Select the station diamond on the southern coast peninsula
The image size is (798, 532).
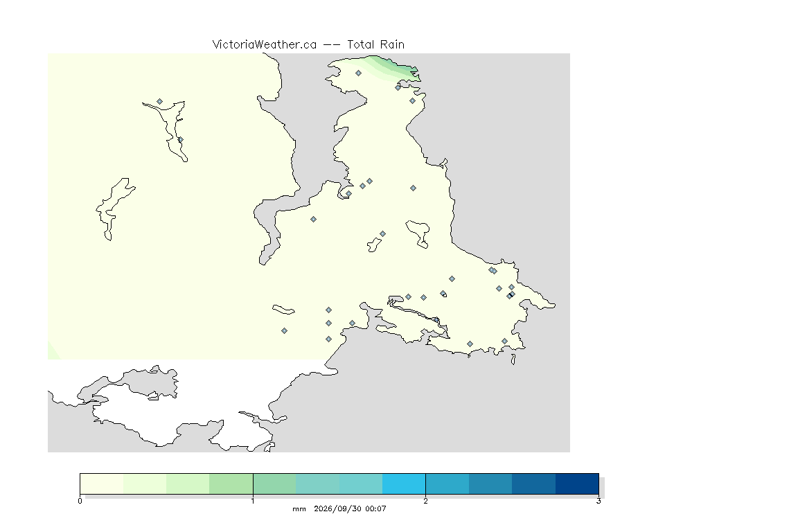(x=470, y=344)
